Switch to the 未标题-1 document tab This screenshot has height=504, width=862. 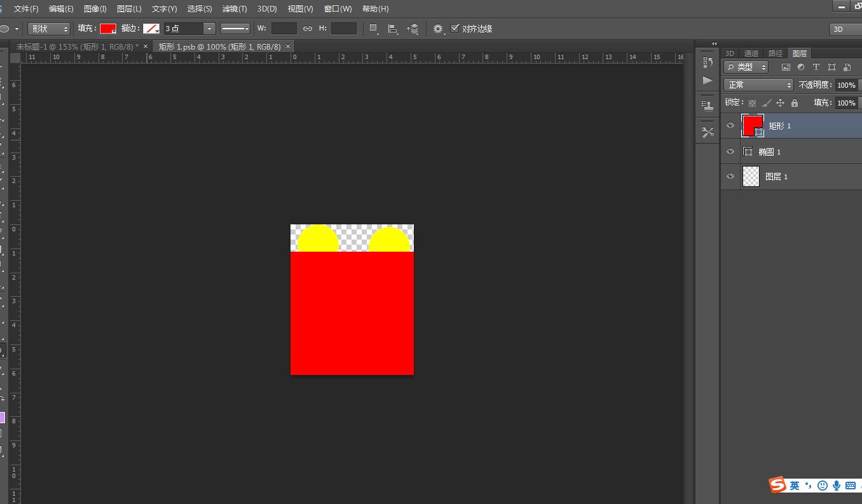[76, 46]
